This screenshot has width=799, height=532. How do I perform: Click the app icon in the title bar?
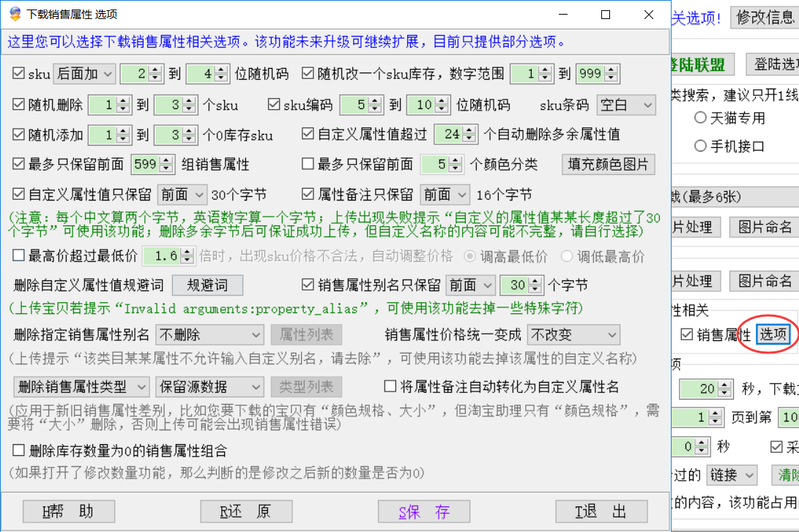tap(14, 14)
